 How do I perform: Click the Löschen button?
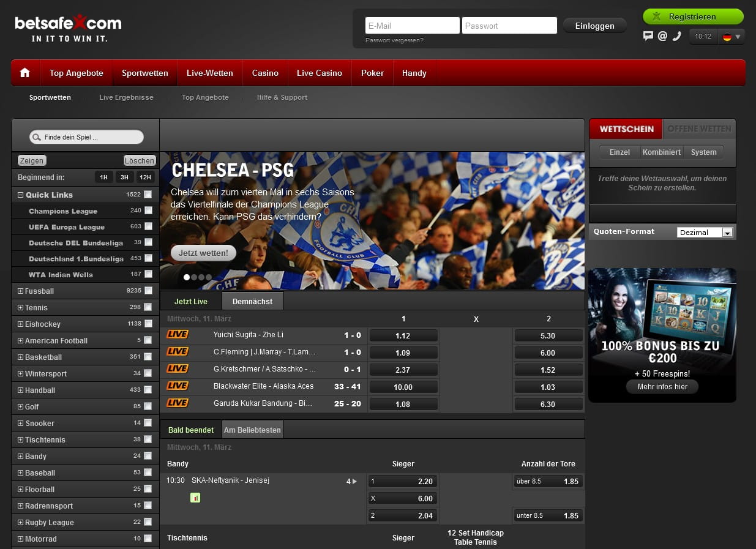(140, 161)
